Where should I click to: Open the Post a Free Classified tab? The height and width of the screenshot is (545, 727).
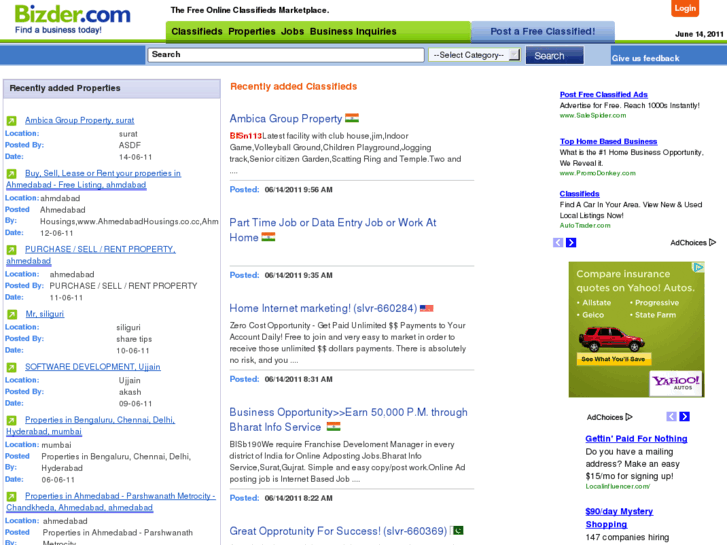pyautogui.click(x=543, y=32)
